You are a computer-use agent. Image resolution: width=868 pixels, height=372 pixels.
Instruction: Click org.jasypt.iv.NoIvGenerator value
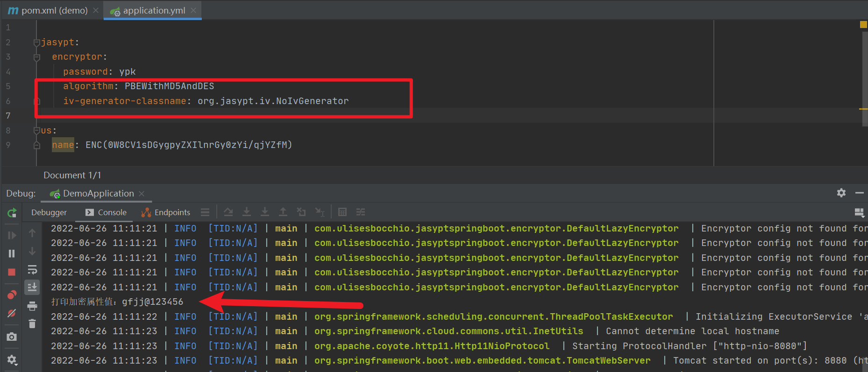click(x=273, y=101)
